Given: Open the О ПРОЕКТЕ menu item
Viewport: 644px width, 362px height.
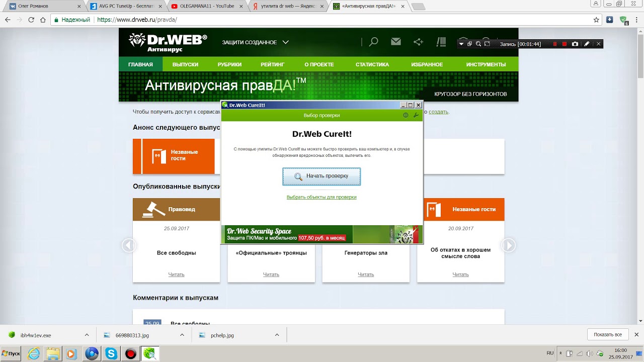Looking at the screenshot, I should point(319,64).
